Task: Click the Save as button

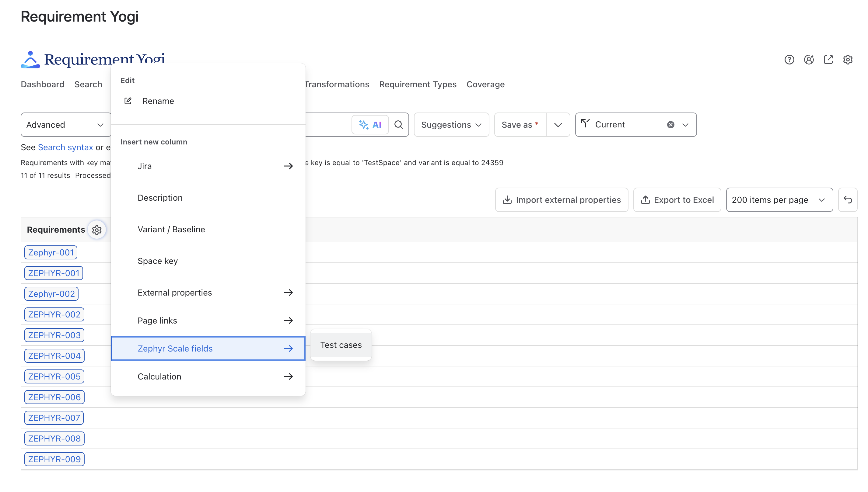Action: [520, 125]
